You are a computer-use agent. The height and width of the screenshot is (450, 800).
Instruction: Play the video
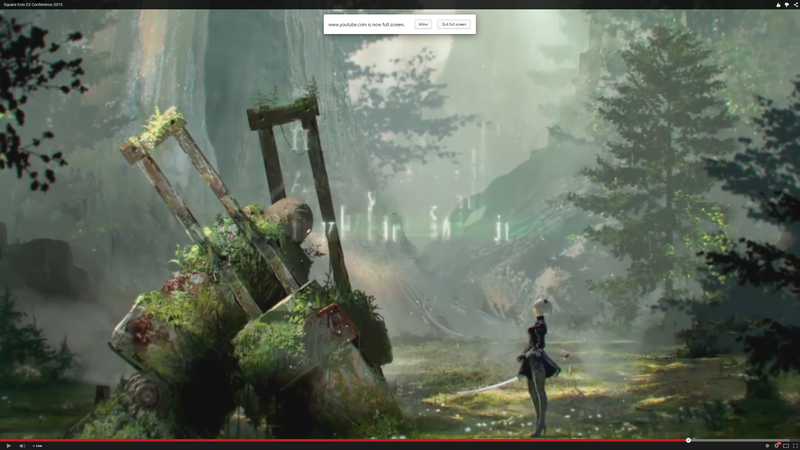tap(9, 446)
